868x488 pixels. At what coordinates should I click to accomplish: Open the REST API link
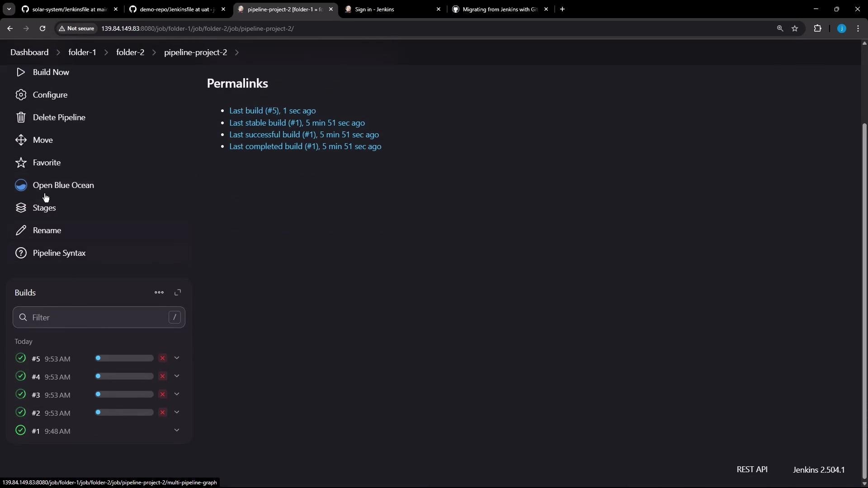tap(752, 469)
